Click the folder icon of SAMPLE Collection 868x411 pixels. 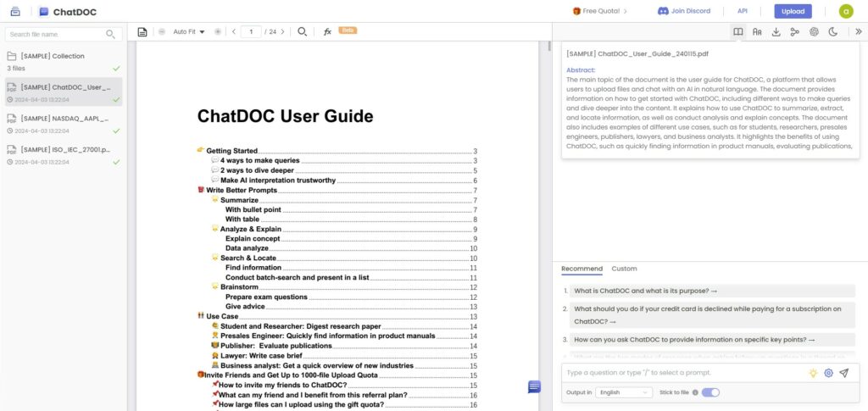click(x=12, y=56)
